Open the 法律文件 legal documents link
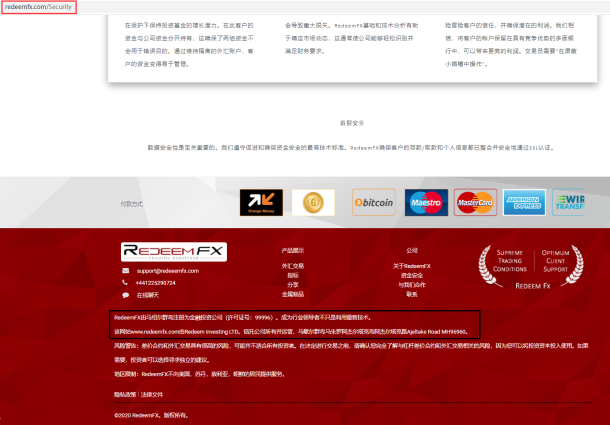 (152, 395)
